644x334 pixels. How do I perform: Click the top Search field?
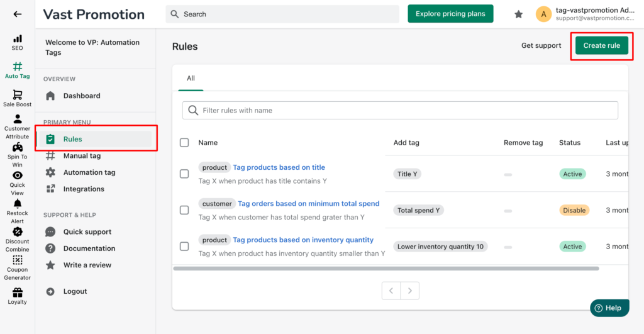[x=282, y=14]
